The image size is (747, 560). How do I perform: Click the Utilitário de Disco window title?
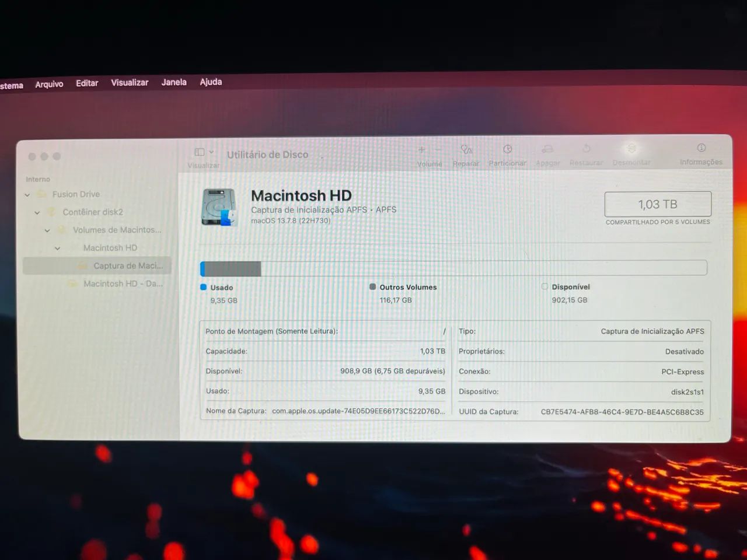pos(267,155)
